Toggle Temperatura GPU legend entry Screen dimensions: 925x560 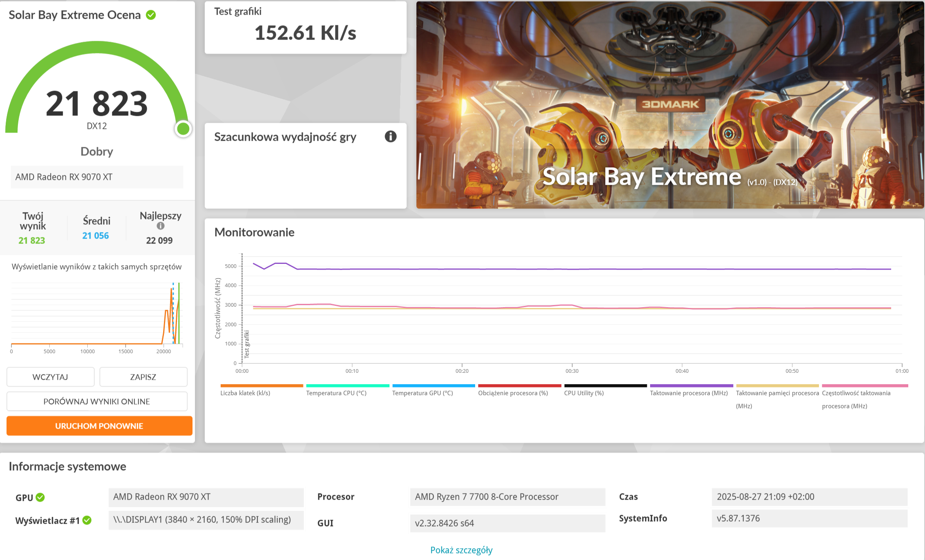click(x=422, y=393)
